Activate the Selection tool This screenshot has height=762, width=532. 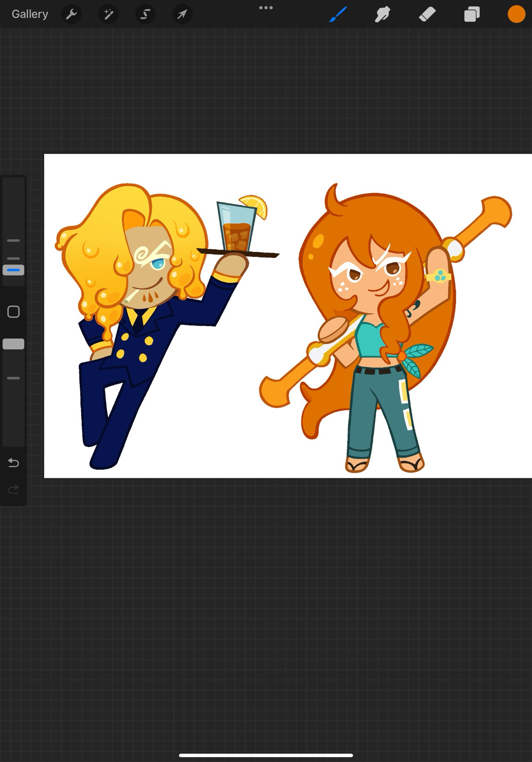tap(145, 14)
